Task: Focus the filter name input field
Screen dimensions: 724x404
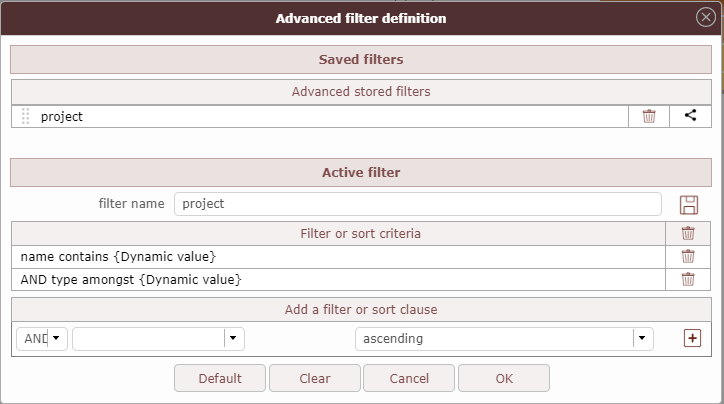Action: 417,204
